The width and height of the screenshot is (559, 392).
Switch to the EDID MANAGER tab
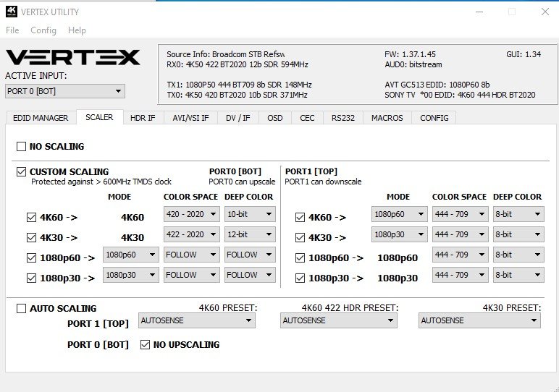tap(41, 118)
